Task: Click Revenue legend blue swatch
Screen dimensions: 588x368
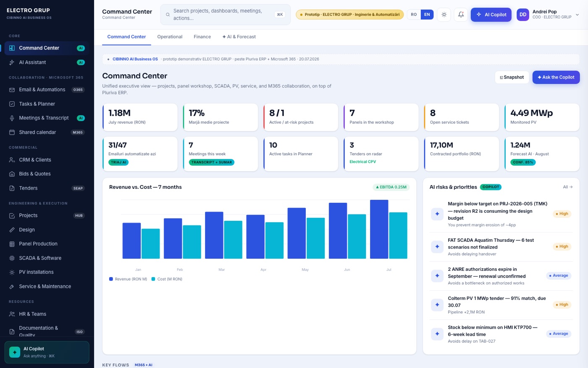Action: (111, 279)
